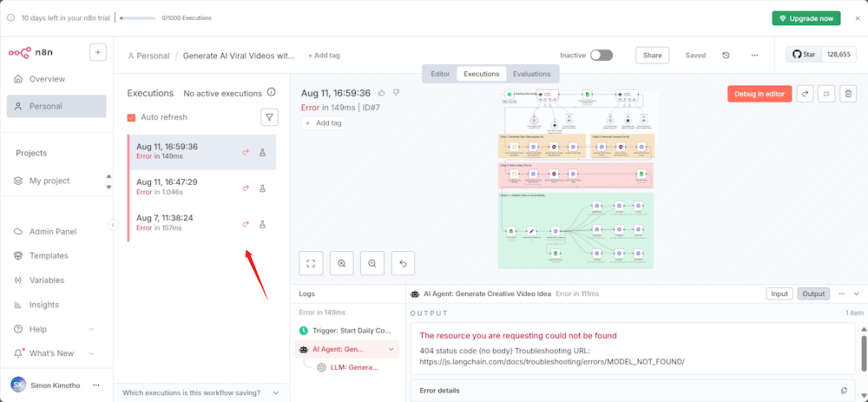Viewport: 868px width, 402px height.
Task: Select Personal in the sidebar
Action: pyautogui.click(x=56, y=106)
